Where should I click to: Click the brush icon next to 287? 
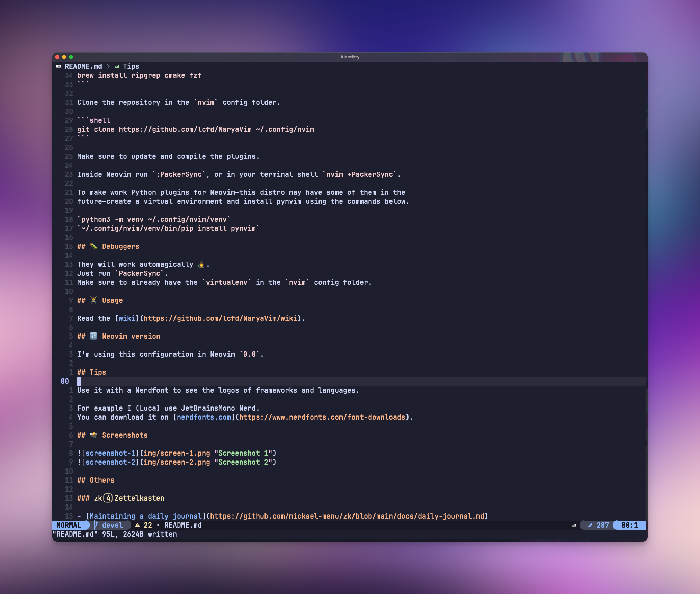point(590,525)
